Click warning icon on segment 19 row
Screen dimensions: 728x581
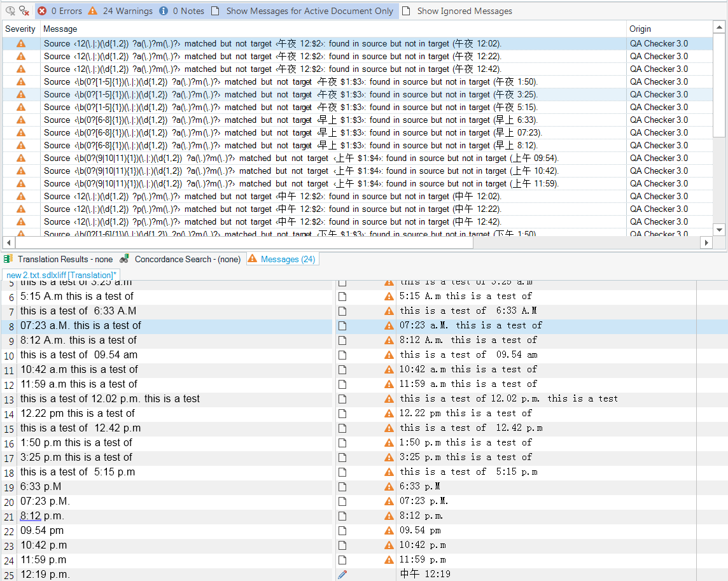(389, 487)
